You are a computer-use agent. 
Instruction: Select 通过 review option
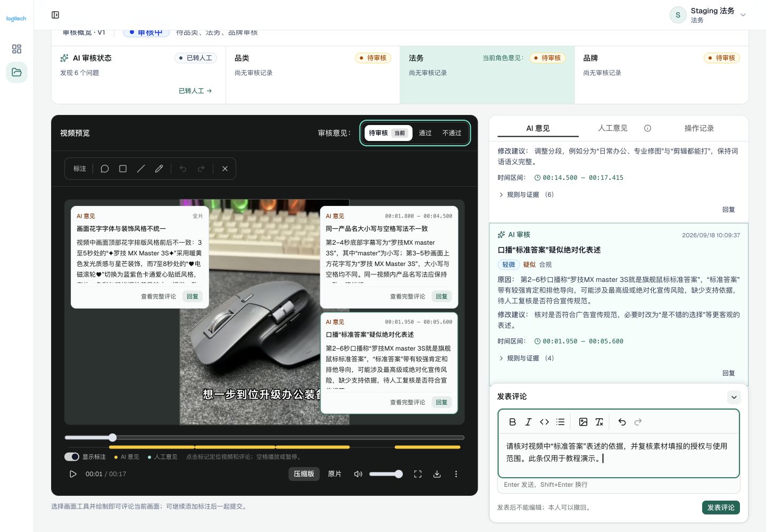[x=425, y=133]
